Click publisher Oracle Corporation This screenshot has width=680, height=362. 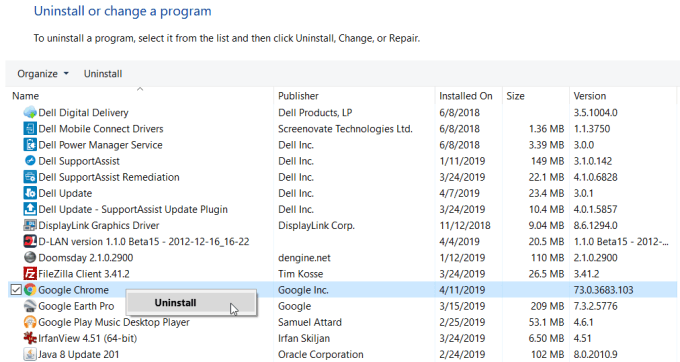click(321, 354)
